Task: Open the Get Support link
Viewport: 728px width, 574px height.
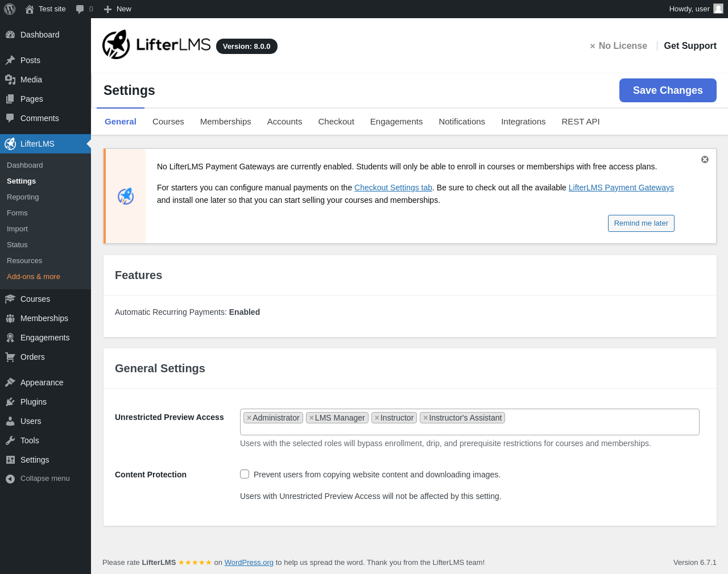Action: click(x=690, y=46)
